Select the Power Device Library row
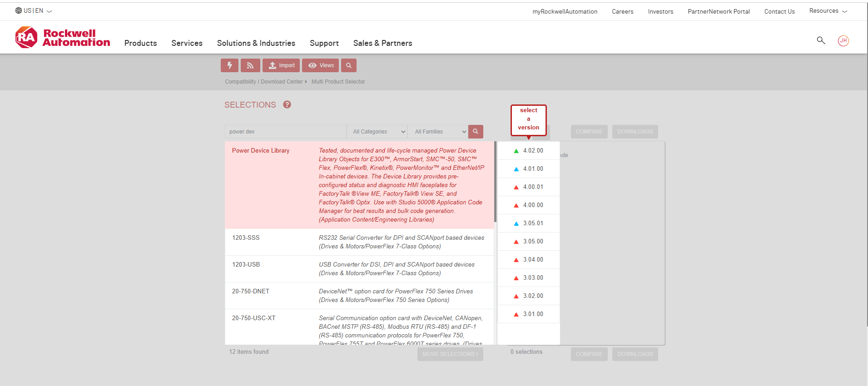The height and width of the screenshot is (386, 868). 359,185
